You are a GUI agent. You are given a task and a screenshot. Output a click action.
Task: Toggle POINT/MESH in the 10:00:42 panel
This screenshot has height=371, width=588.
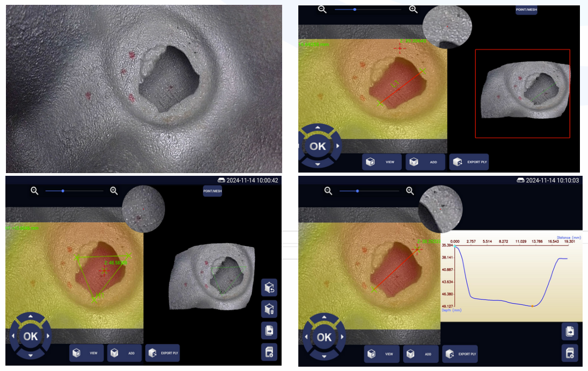tap(213, 191)
